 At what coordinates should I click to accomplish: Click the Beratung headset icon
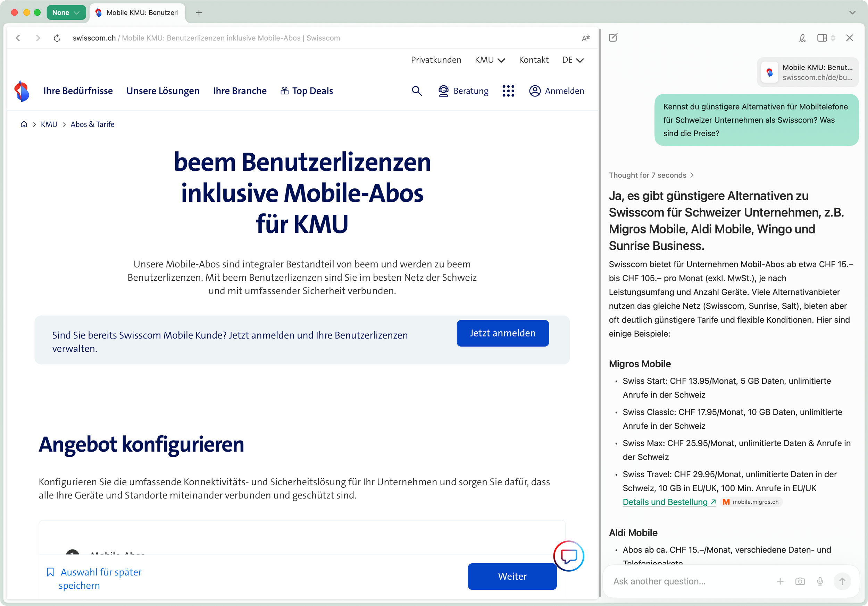click(443, 91)
